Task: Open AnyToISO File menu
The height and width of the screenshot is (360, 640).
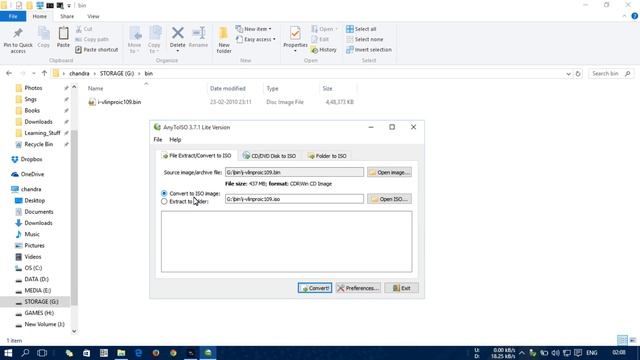Action: [x=158, y=140]
